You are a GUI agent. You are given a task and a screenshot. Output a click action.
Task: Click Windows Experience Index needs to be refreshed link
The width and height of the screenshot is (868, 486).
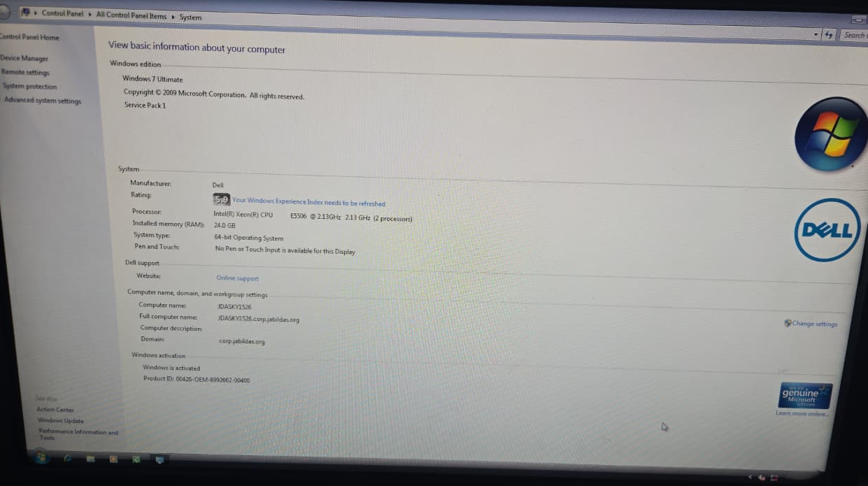coord(308,202)
